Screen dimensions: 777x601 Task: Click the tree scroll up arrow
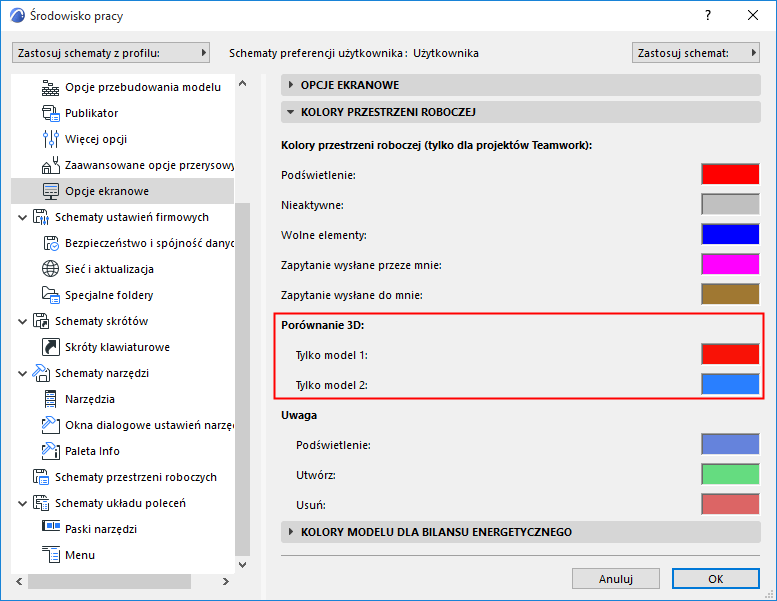[242, 84]
